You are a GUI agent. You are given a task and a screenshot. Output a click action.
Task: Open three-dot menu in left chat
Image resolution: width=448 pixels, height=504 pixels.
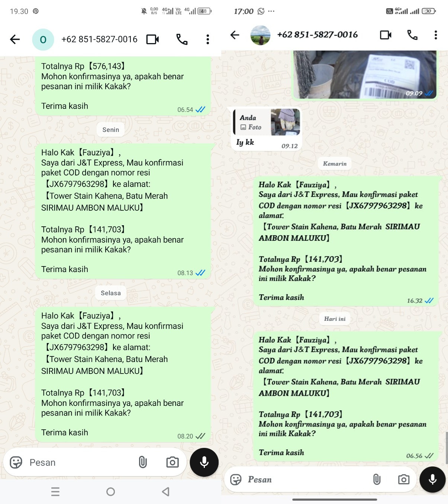pos(208,39)
